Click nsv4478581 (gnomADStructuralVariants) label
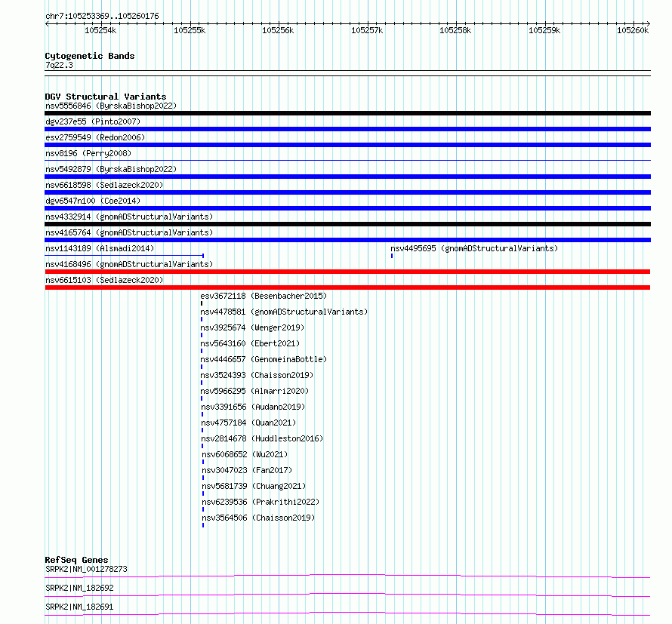The image size is (672, 624). coord(284,312)
